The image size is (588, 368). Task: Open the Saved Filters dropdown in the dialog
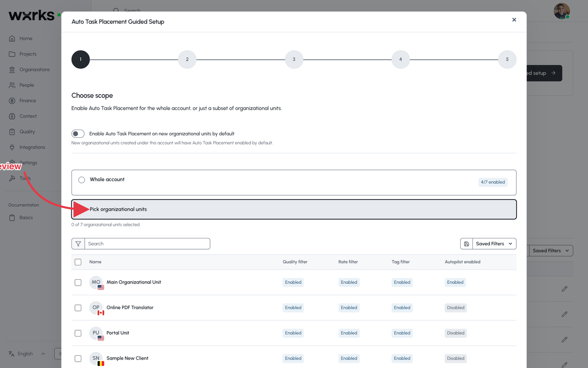pyautogui.click(x=494, y=244)
